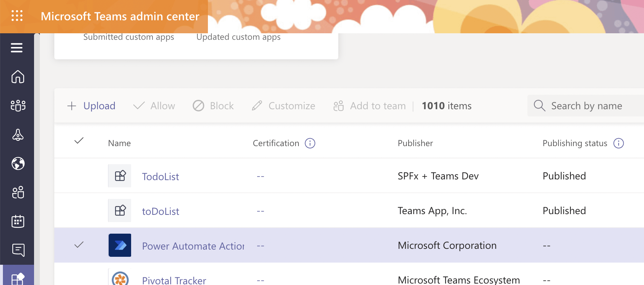Open the Messaging policies chat icon

tap(17, 250)
